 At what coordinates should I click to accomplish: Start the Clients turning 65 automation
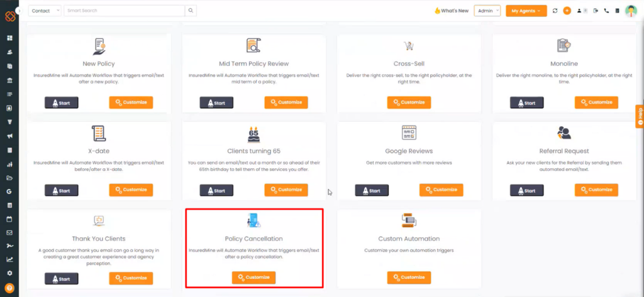pos(216,190)
